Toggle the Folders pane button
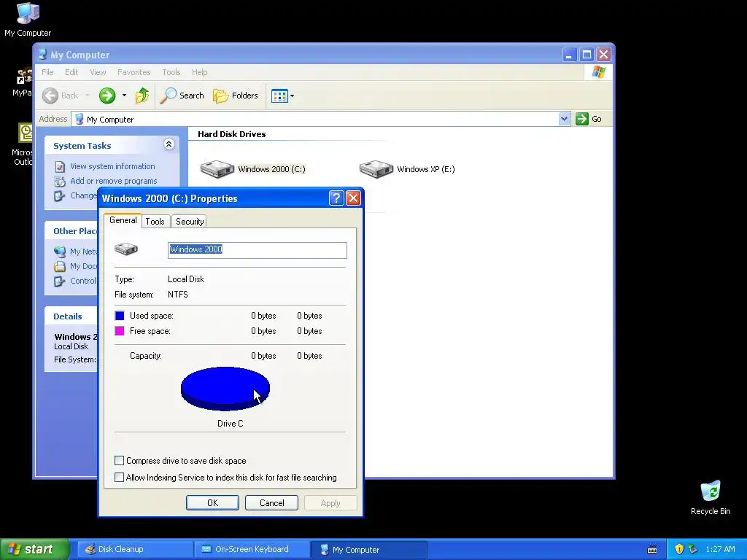The height and width of the screenshot is (560, 747). click(236, 96)
